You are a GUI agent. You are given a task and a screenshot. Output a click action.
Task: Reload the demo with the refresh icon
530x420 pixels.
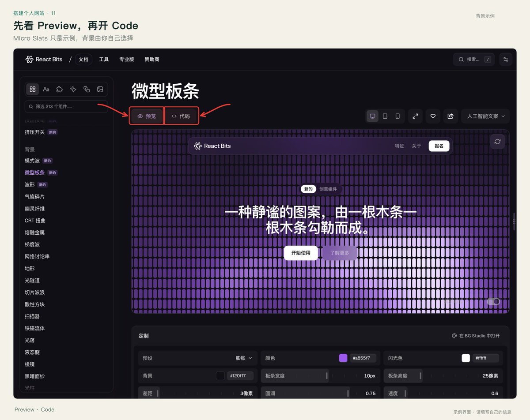(497, 141)
